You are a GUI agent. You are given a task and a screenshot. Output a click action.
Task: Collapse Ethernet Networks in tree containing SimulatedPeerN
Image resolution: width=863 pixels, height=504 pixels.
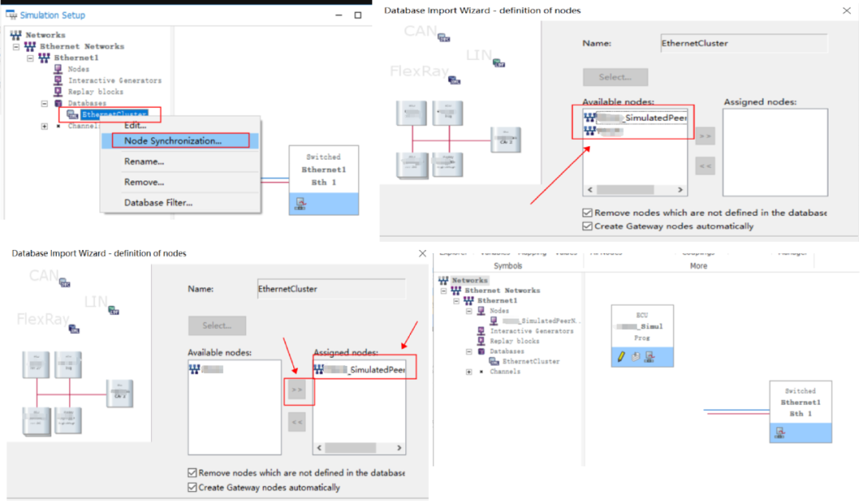(443, 291)
